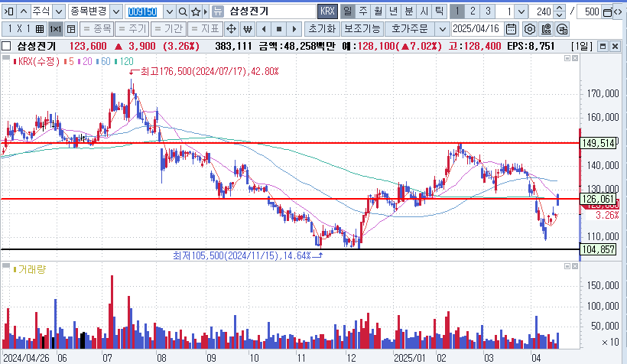The width and height of the screenshot is (627, 364).
Task: Toggle the 1x1 layout button
Action: click(x=55, y=29)
